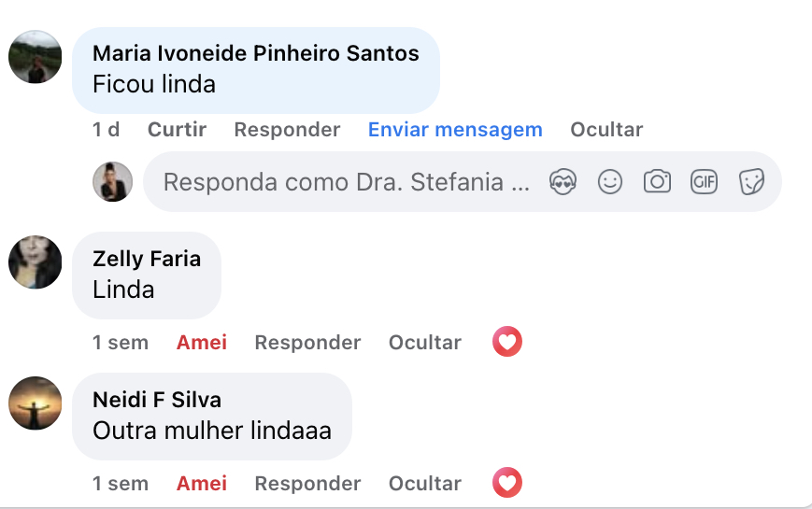Add a GIF to the reply
Screen dimensions: 812x509
click(x=704, y=182)
